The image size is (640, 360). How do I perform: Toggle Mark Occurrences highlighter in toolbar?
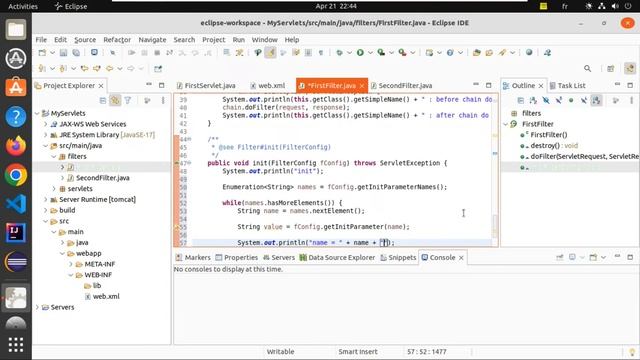point(270,53)
